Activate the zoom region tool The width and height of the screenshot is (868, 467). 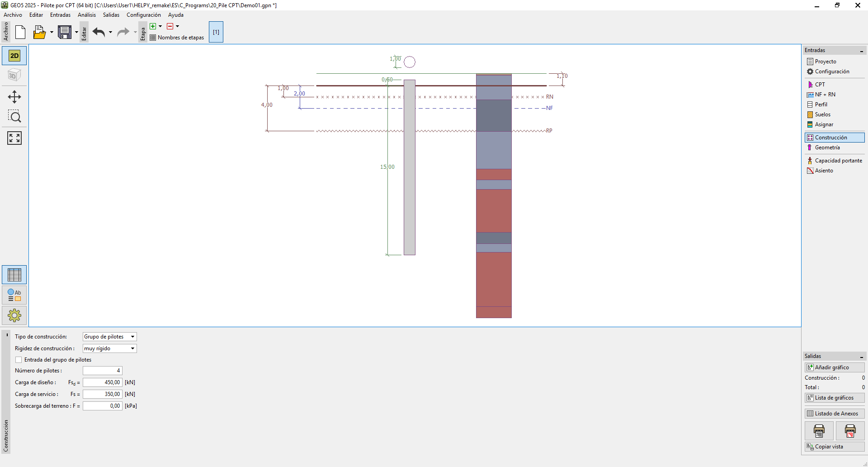pyautogui.click(x=14, y=117)
